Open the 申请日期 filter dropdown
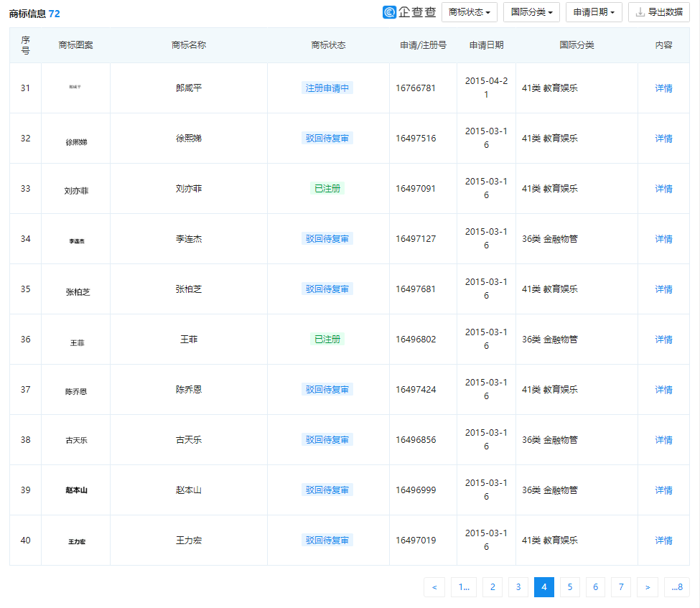Image resolution: width=700 pixels, height=608 pixels. 594,12
